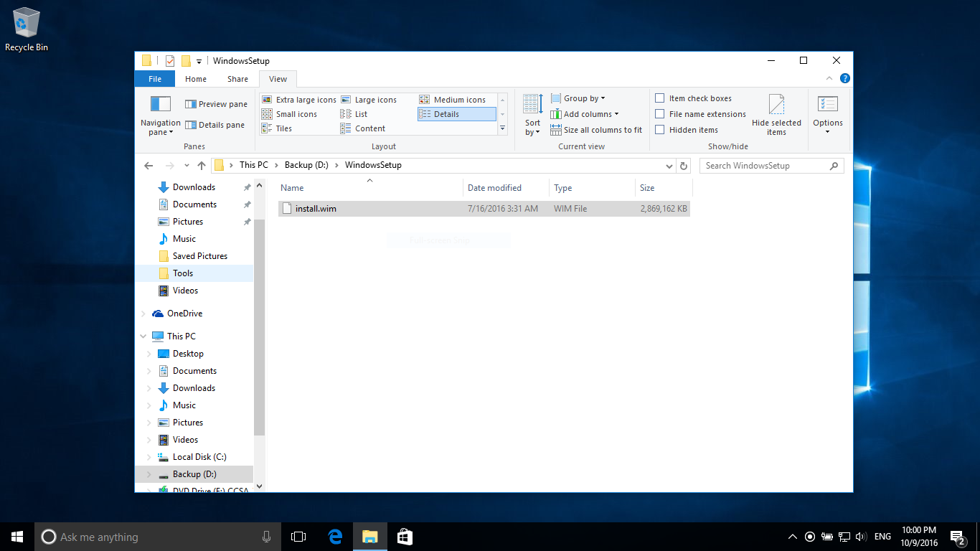Enable Item check boxes

tap(693, 98)
